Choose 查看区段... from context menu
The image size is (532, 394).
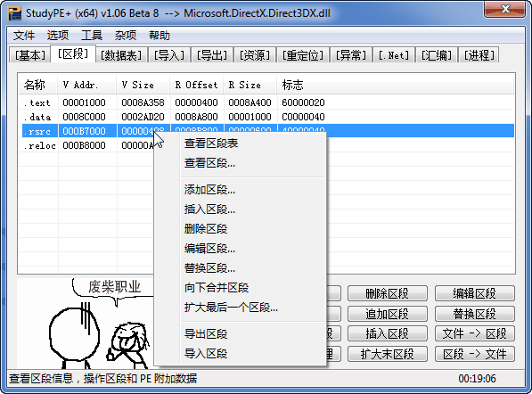pos(241,163)
